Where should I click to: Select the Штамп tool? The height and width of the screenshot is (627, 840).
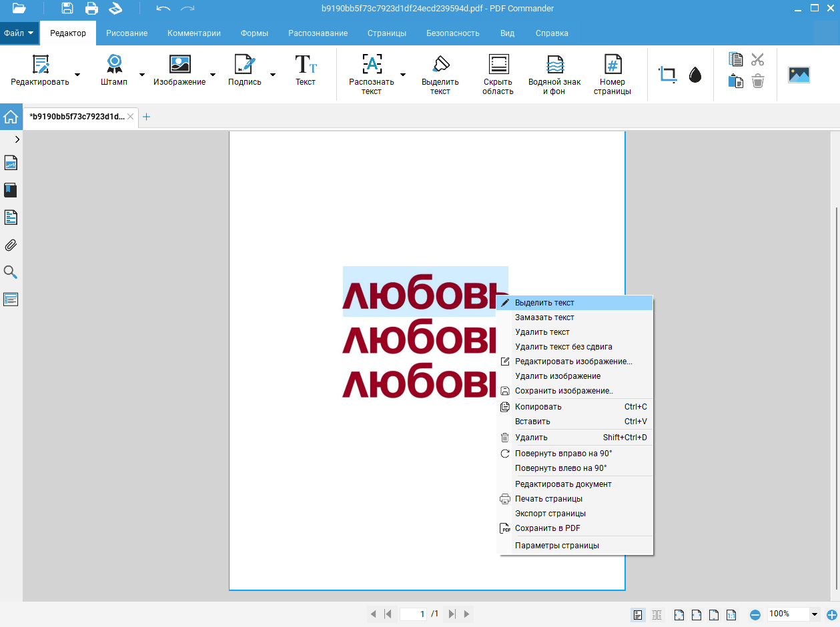tap(114, 71)
